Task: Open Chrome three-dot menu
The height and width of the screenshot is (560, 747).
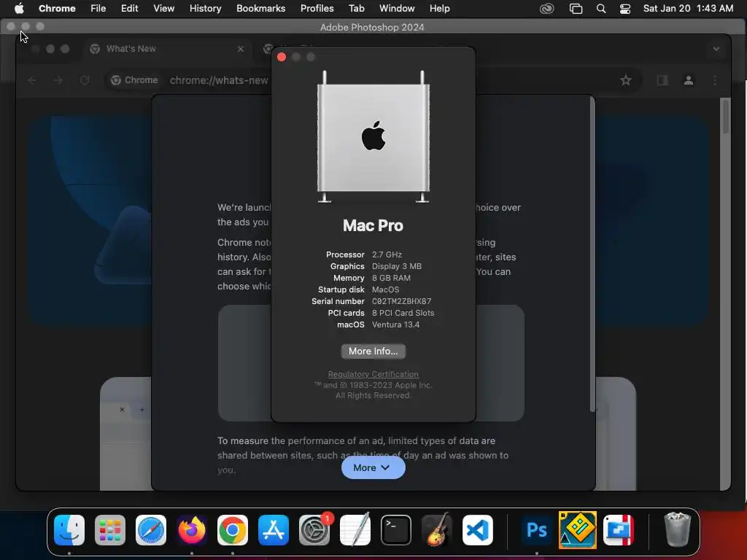Action: [x=715, y=80]
